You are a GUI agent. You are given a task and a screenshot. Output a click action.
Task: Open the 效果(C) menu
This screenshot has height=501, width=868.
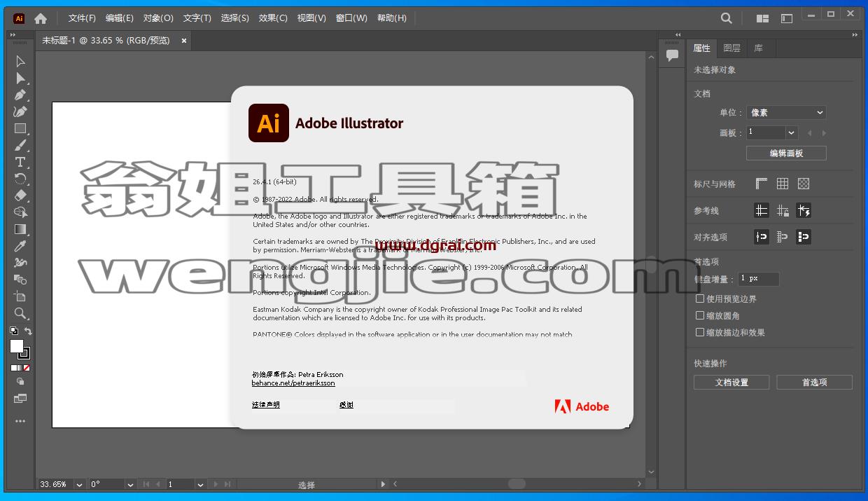(x=273, y=18)
